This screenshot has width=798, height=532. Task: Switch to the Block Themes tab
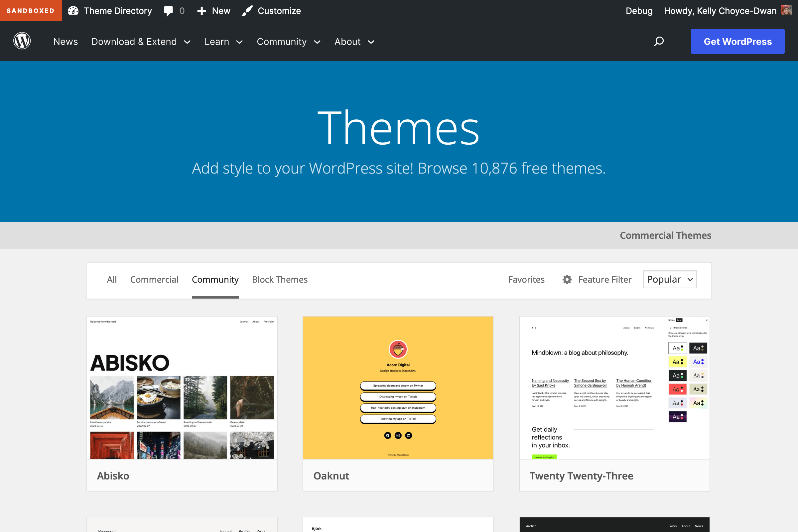coord(280,279)
